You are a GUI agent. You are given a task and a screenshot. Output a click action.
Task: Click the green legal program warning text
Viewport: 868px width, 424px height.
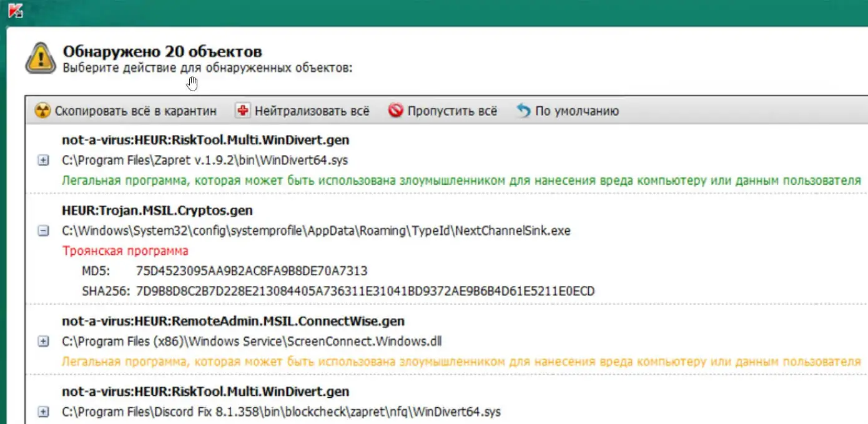461,180
